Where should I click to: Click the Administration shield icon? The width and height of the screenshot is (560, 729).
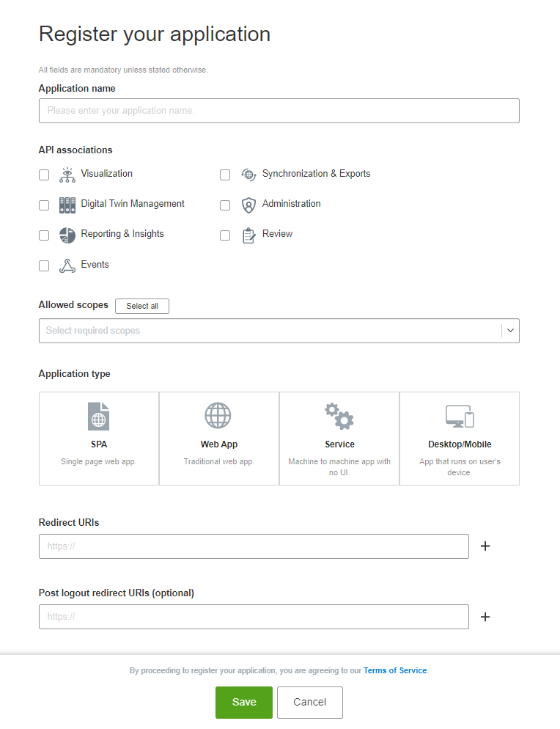coord(248,205)
